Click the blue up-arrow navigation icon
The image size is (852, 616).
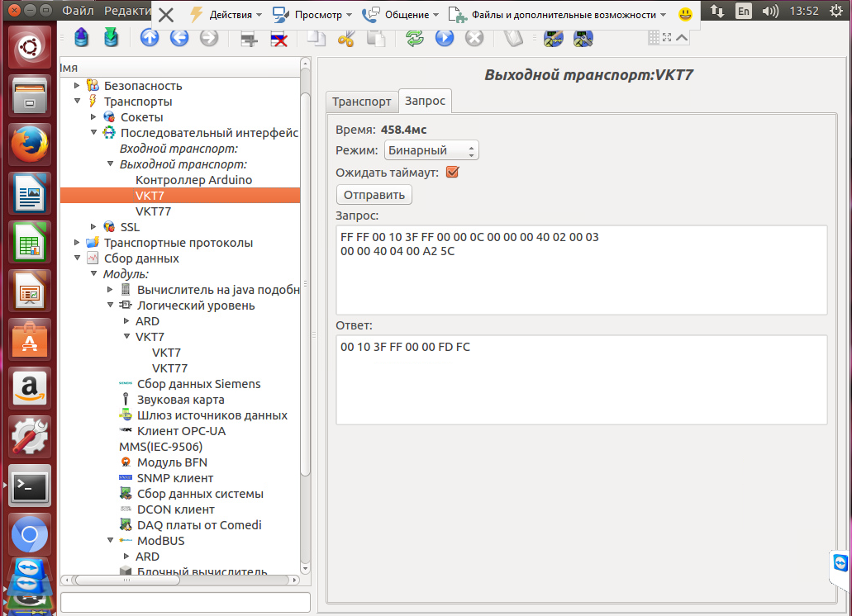click(149, 37)
